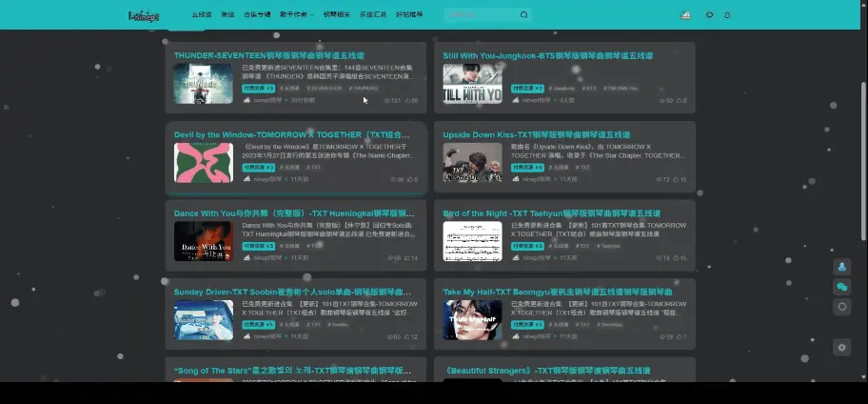Click #Jungkook tag on Still With You card
868x404 pixels.
pos(562,88)
